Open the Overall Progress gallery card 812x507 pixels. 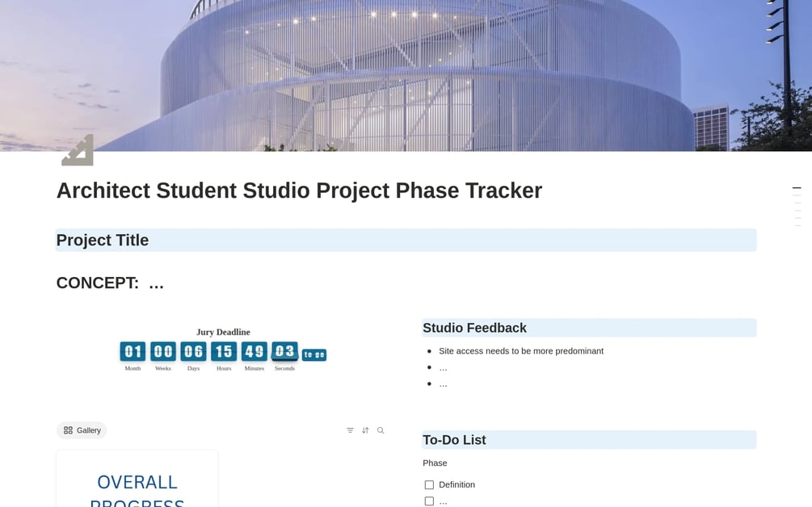pos(137,479)
